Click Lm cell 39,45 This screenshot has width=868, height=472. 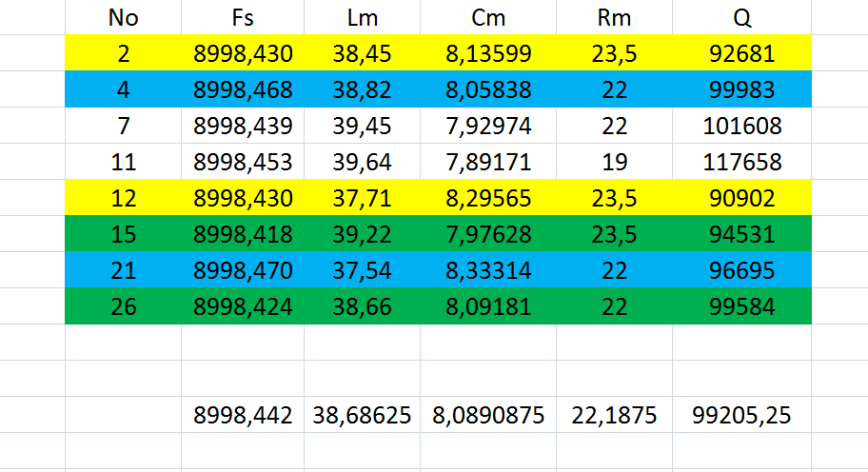pyautogui.click(x=362, y=126)
